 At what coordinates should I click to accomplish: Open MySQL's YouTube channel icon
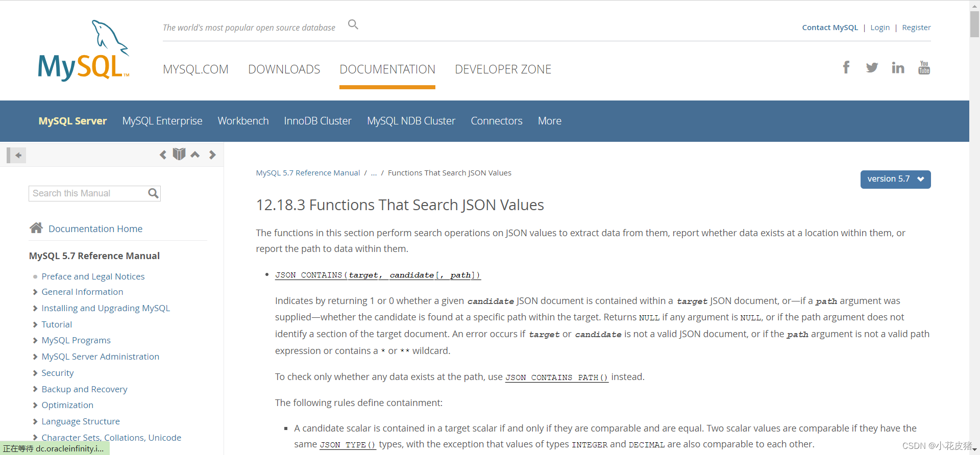pyautogui.click(x=924, y=67)
